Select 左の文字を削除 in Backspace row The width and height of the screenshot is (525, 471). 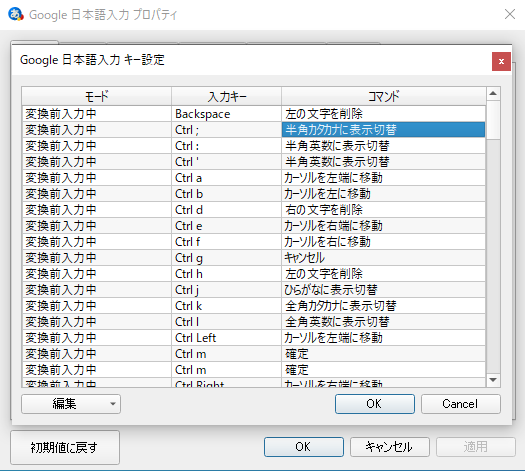(383, 114)
